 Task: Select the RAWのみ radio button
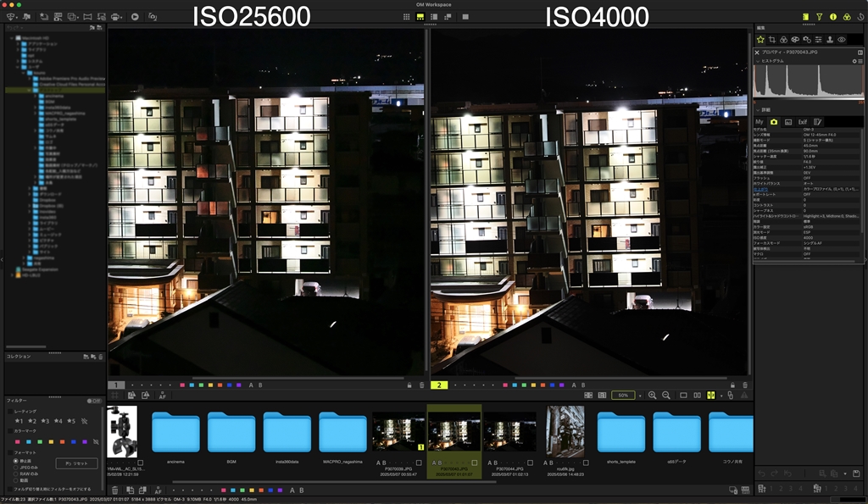point(15,474)
